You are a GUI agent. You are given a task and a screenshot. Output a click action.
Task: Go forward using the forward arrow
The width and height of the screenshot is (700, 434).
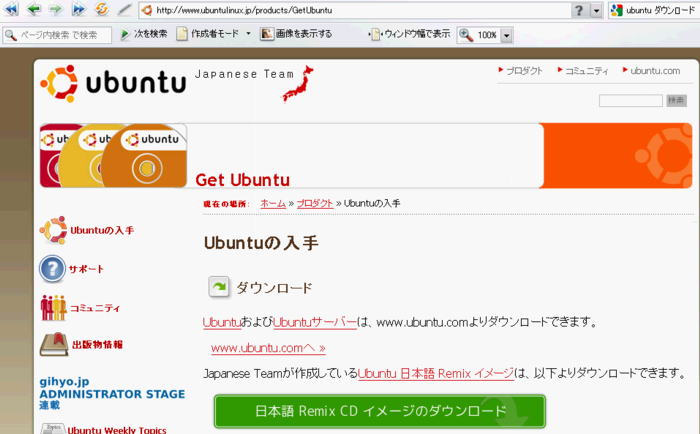click(56, 9)
